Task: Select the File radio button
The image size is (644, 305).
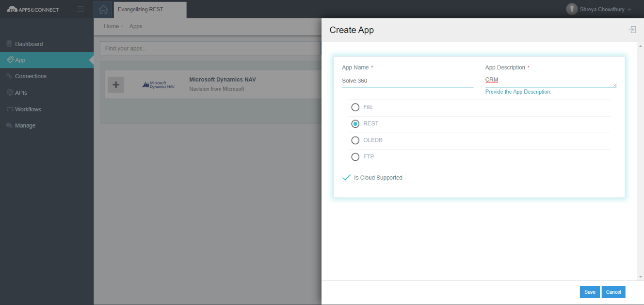Action: click(x=355, y=107)
